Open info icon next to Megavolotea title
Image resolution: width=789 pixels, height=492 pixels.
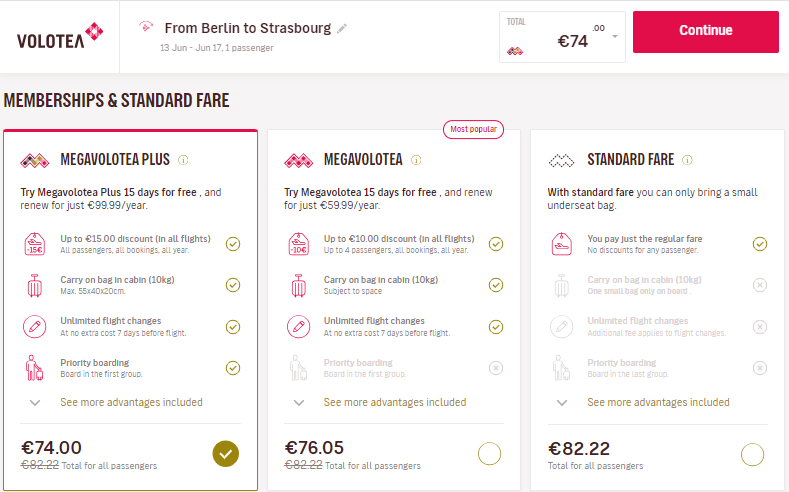[416, 160]
